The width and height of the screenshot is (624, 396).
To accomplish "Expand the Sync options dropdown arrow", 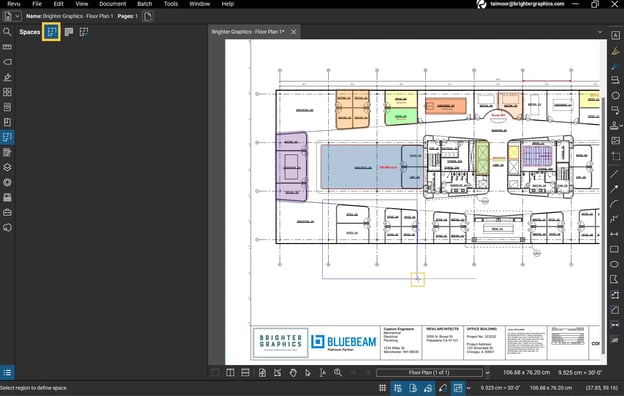I will coord(468,388).
